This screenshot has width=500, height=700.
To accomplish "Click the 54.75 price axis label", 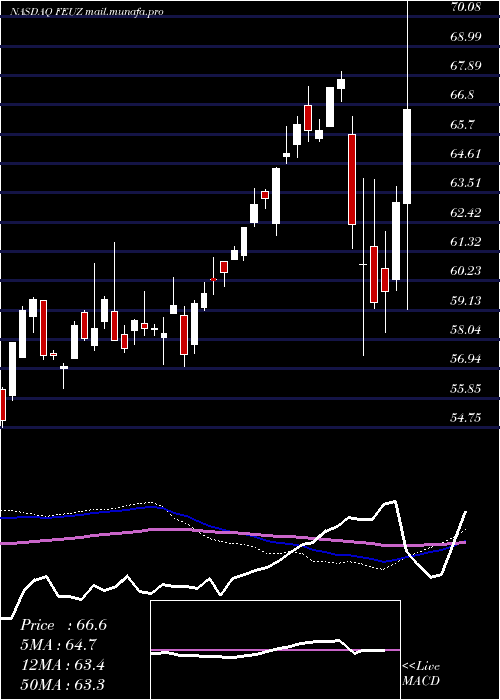I will click(x=466, y=418).
